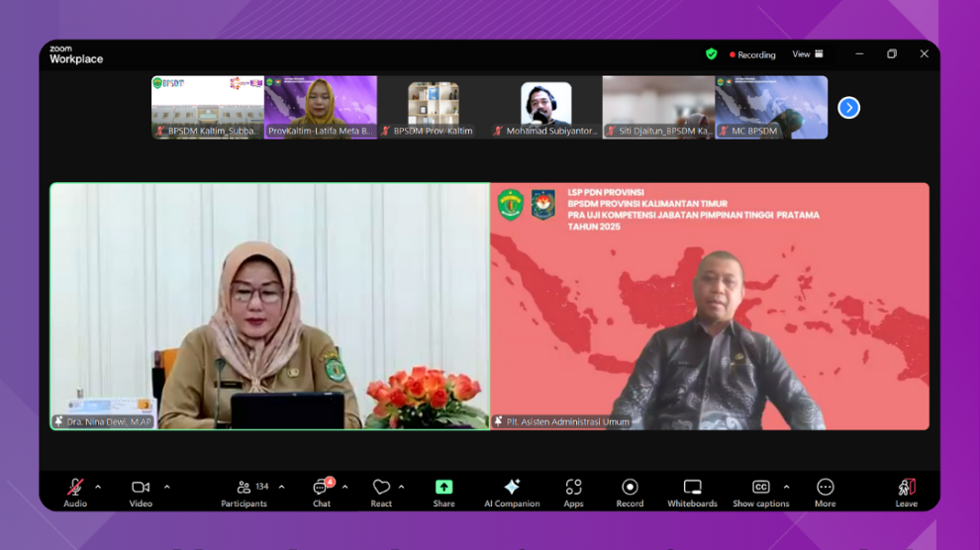Click muted mic icon on MC BPSDM

[724, 132]
